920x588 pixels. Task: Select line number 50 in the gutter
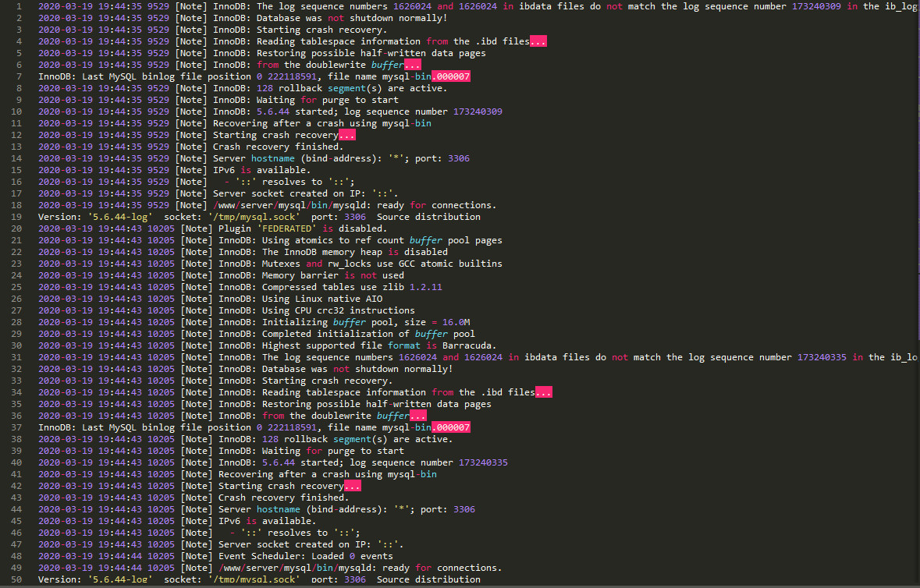point(16,579)
